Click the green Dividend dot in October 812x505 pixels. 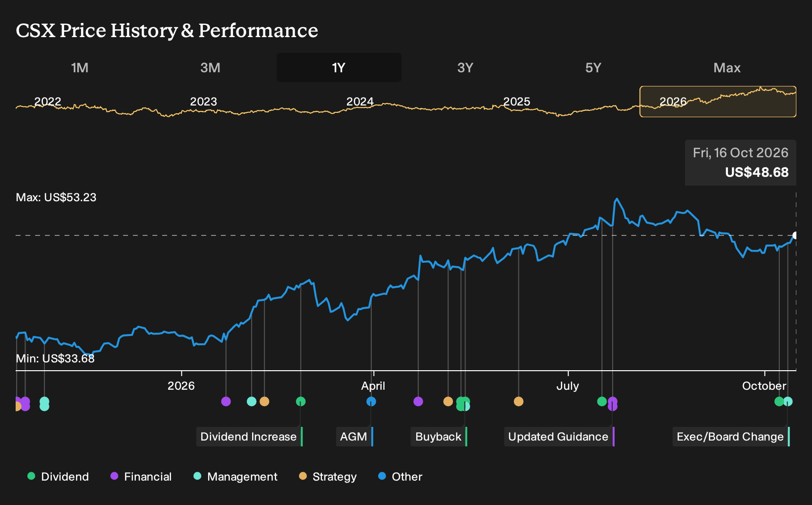pyautogui.click(x=779, y=401)
